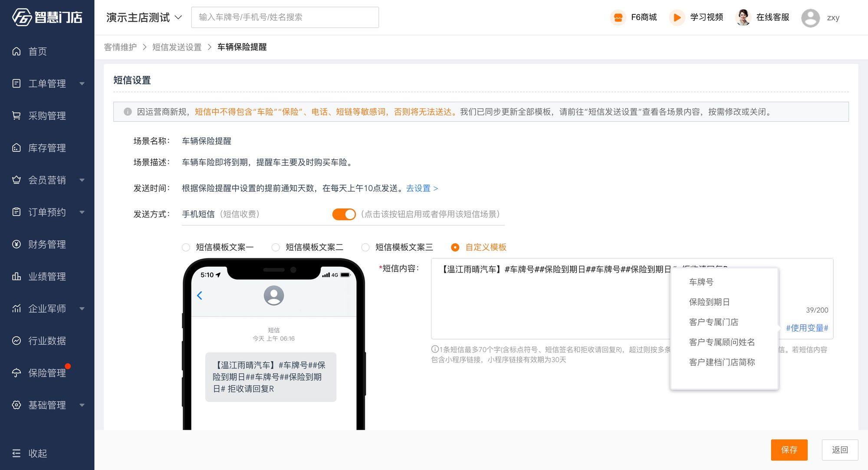Expand the 基础管理 submenu arrow

[x=82, y=405]
